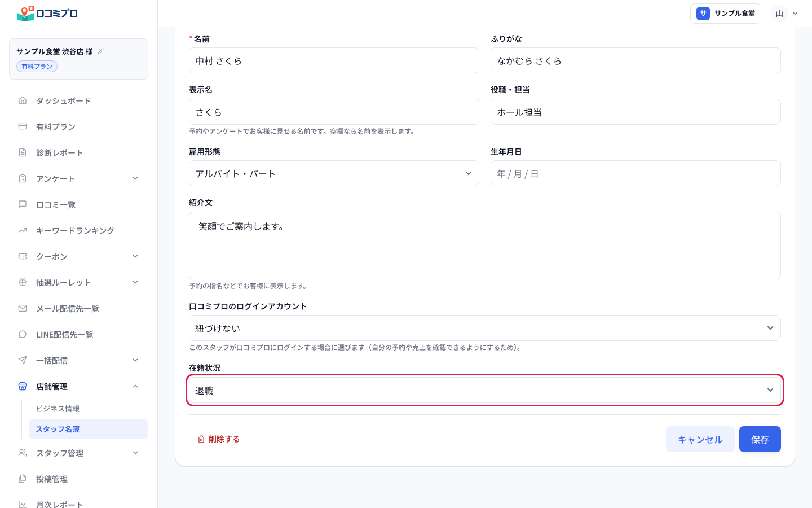Click the blue サ avatar in the header
The image size is (812, 508).
tap(703, 14)
